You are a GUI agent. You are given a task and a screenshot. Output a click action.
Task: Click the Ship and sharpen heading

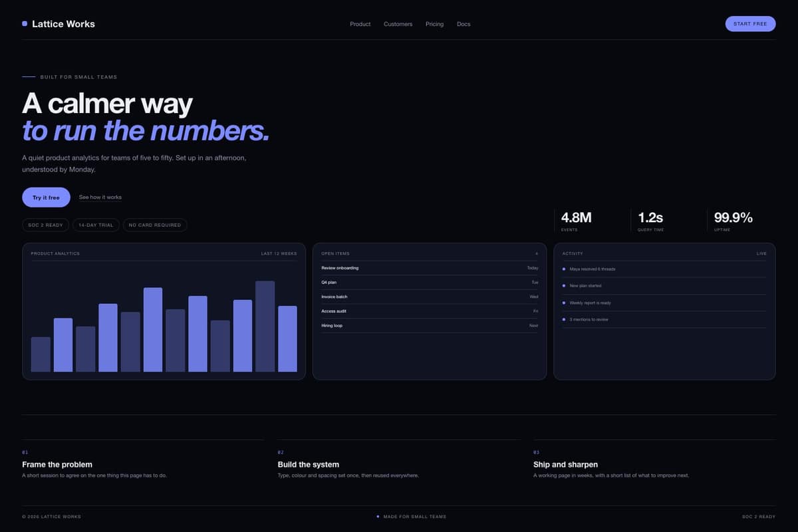pos(566,465)
